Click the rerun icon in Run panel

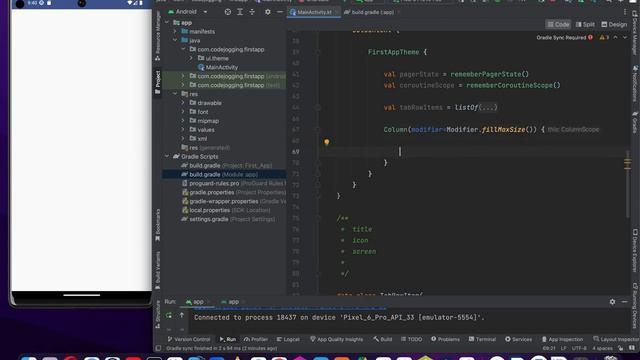click(169, 315)
